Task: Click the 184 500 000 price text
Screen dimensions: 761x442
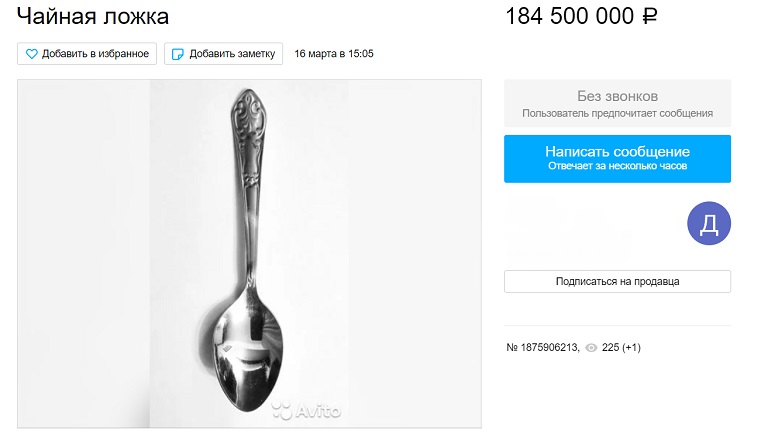Action: click(x=570, y=16)
